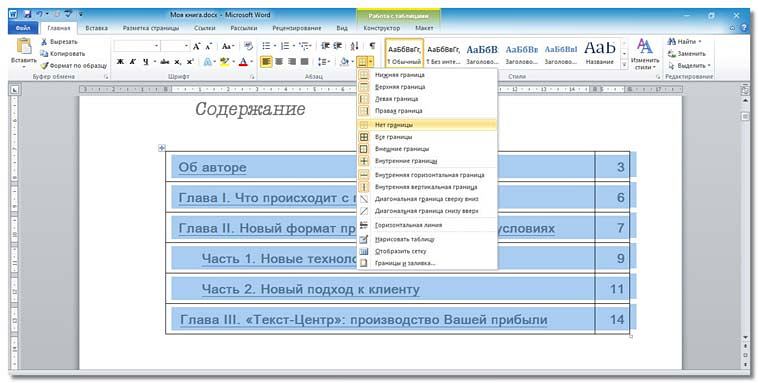Click the bulleted list icon
This screenshot has height=383, width=758.
click(x=266, y=46)
